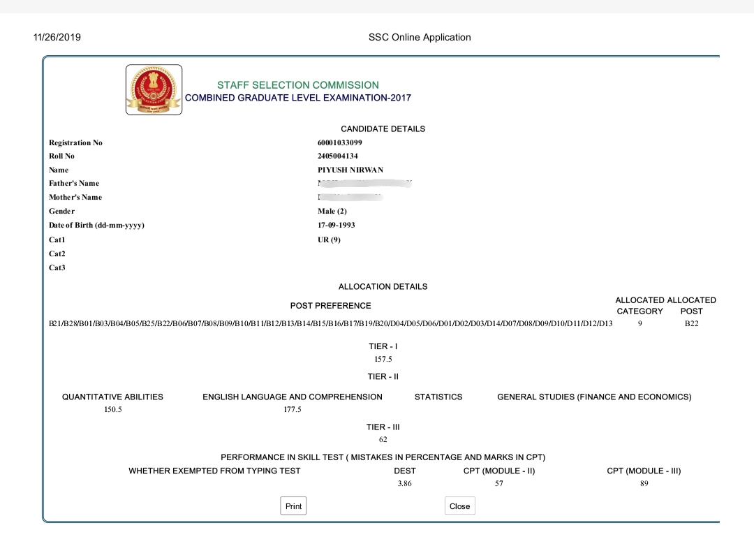754x560 pixels.
Task: Click the POST PREFERENCE column header
Action: (x=331, y=306)
